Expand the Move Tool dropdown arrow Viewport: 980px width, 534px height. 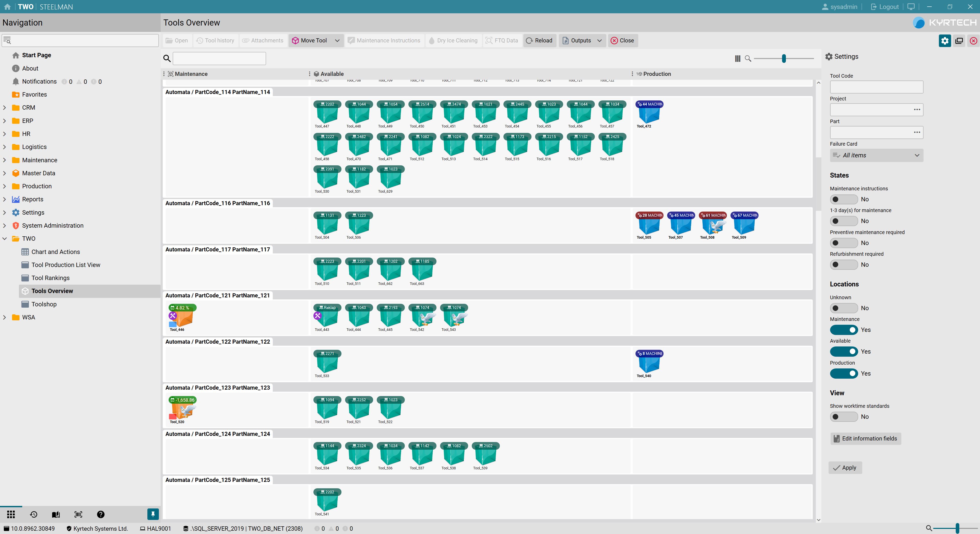pos(337,41)
